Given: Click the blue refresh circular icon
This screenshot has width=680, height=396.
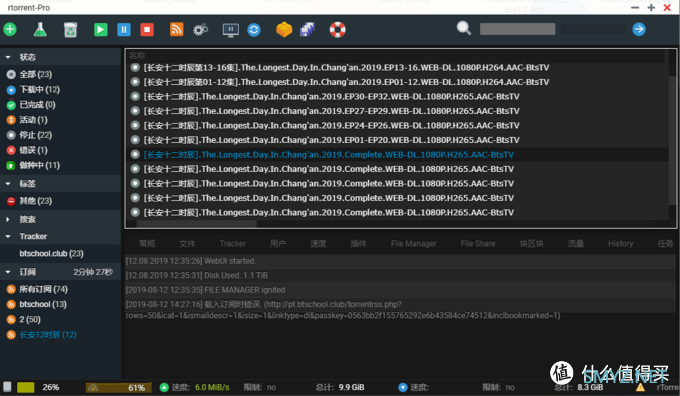Looking at the screenshot, I should 254,30.
